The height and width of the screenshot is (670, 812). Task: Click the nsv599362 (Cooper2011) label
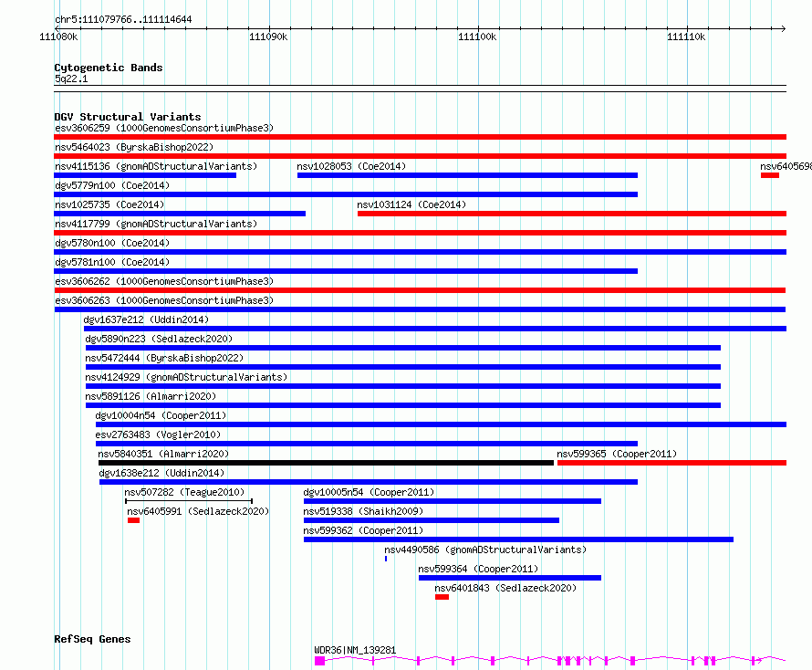click(x=363, y=530)
